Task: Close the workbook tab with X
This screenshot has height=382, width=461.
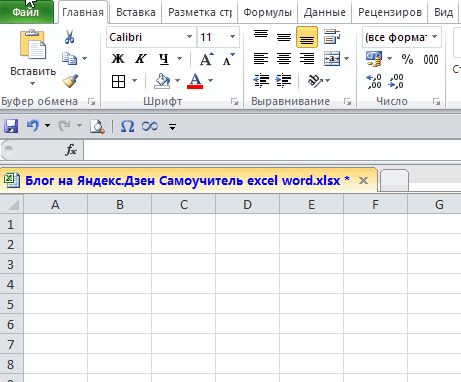Action: 363,180
